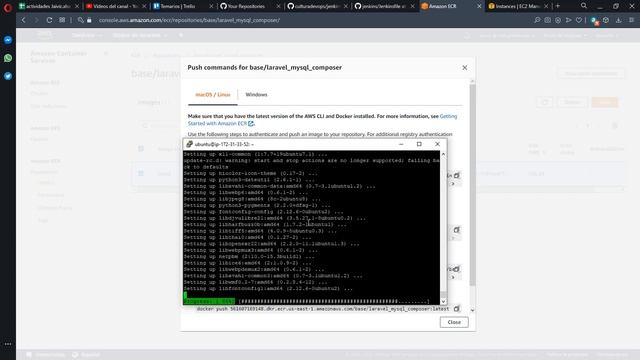The width and height of the screenshot is (640, 360).
Task: Click the console.aws.amazon.com address bar URL
Action: (189, 20)
